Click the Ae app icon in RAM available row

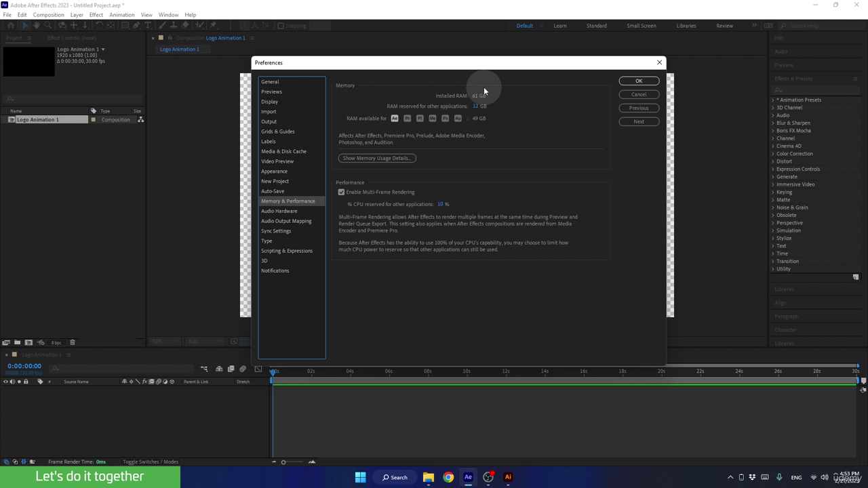point(395,119)
